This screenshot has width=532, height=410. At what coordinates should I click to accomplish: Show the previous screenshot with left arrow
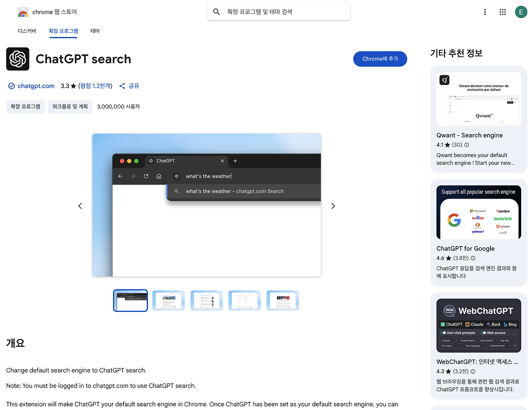tap(80, 206)
